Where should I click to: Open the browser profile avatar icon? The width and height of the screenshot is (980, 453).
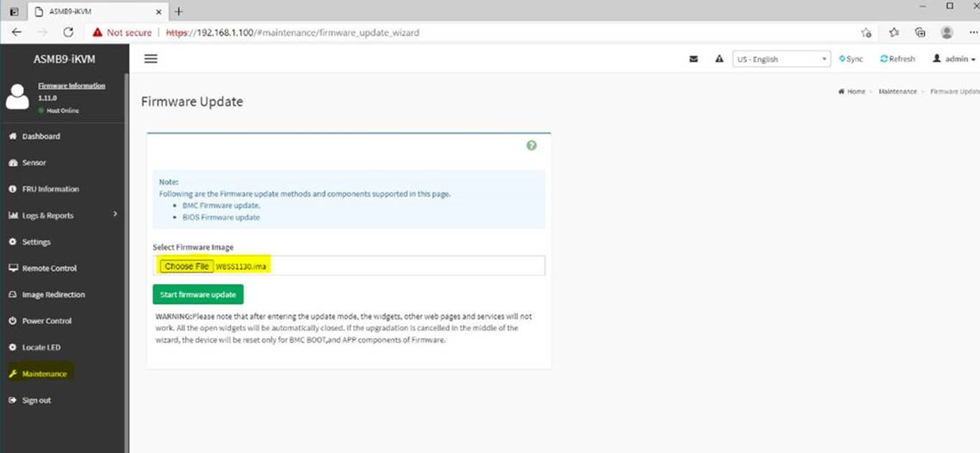pyautogui.click(x=947, y=32)
